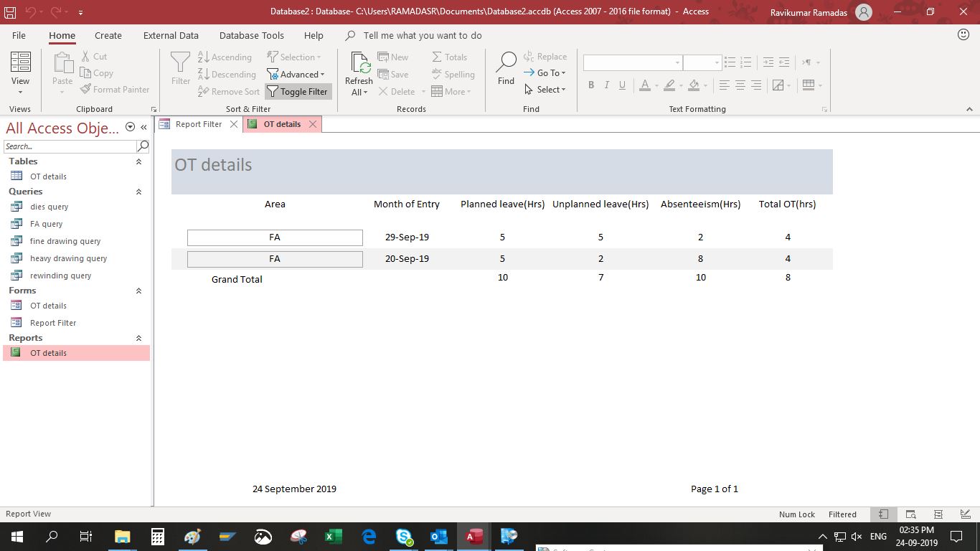980x551 pixels.
Task: Sort records Descending
Action: click(x=227, y=75)
